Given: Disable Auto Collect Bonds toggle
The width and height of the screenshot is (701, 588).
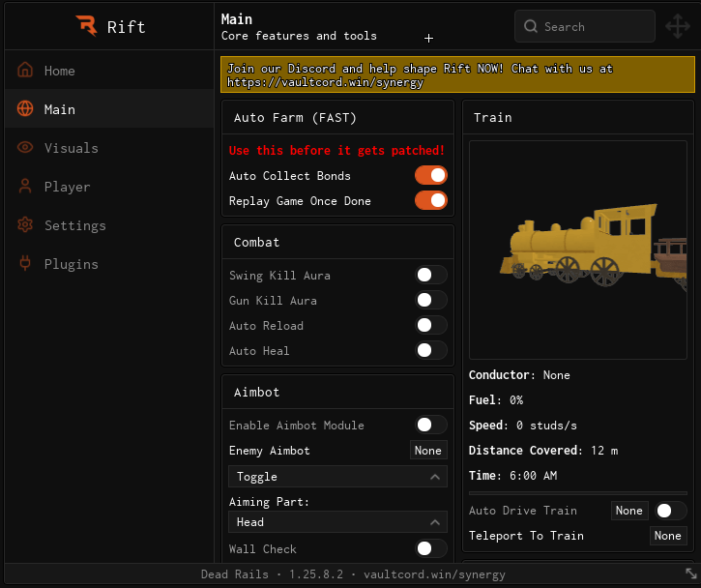Looking at the screenshot, I should coord(431,175).
